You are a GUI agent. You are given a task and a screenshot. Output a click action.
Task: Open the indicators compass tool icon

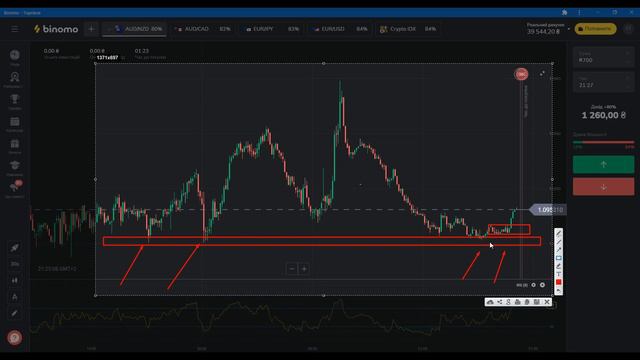(15, 297)
